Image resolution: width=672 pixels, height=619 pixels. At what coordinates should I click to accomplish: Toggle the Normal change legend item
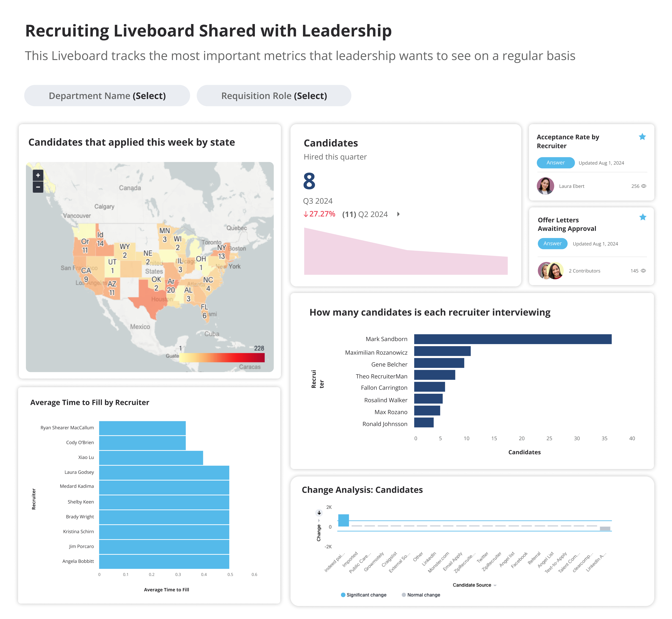click(x=423, y=595)
